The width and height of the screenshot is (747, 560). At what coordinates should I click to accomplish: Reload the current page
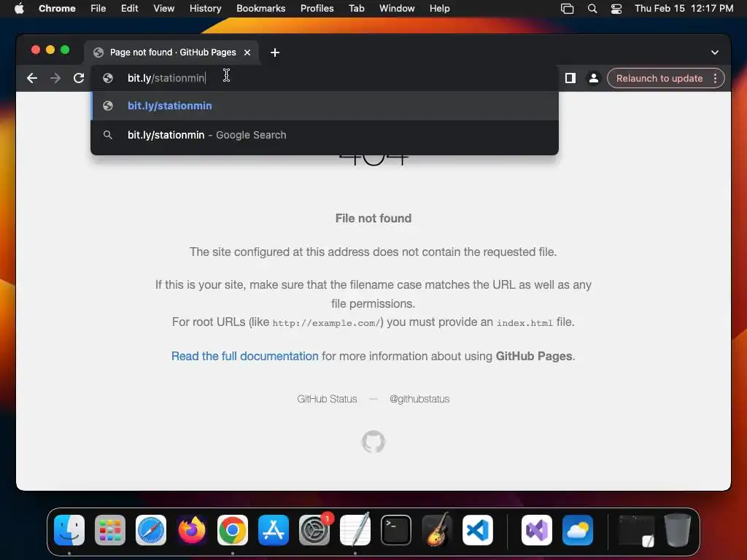(x=79, y=78)
